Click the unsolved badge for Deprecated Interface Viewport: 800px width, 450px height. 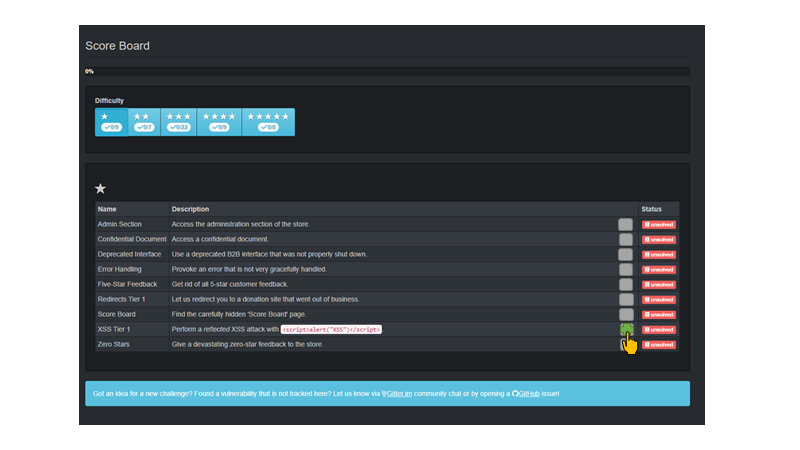pyautogui.click(x=659, y=255)
